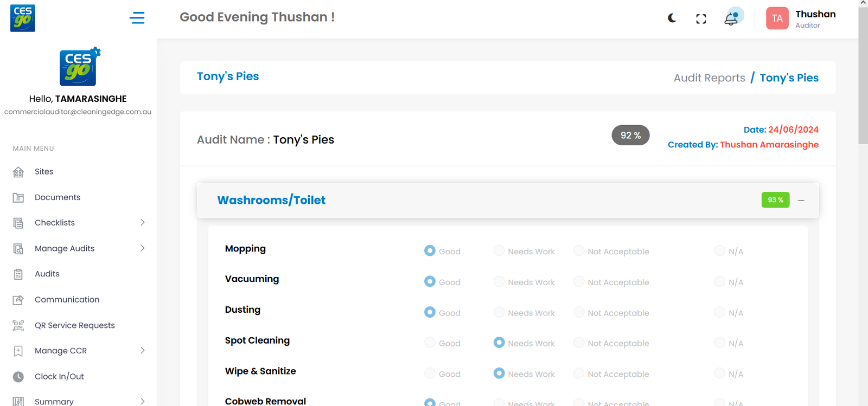Expand the Checklists submenu
This screenshot has width=868, height=406.
click(x=142, y=223)
